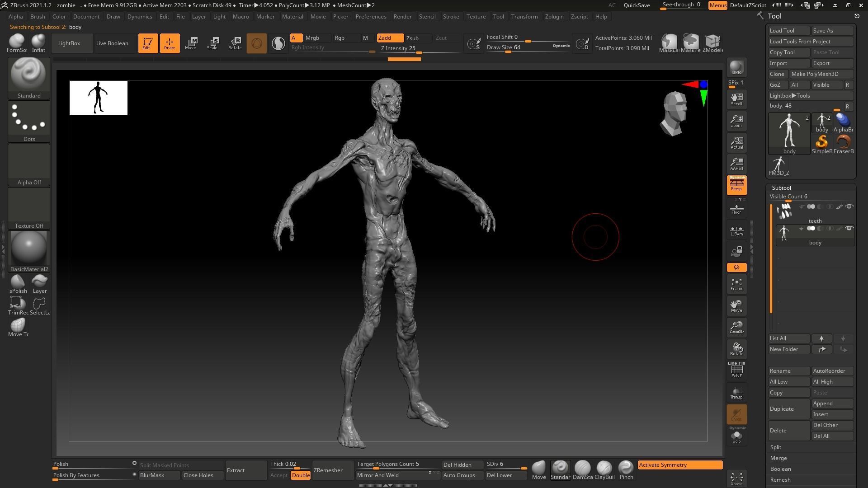The image size is (868, 488).
Task: Adjust the SDiv subdivision slider
Action: [x=506, y=465]
